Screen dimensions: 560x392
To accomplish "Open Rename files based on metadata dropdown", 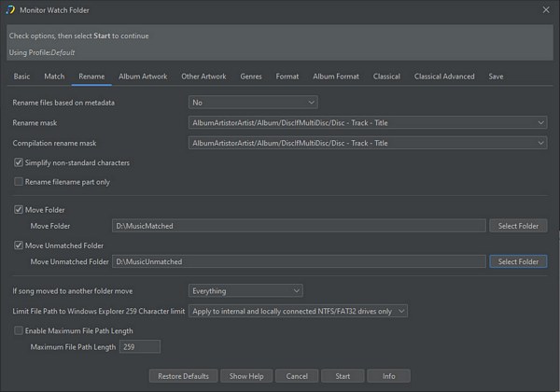I will [x=253, y=102].
